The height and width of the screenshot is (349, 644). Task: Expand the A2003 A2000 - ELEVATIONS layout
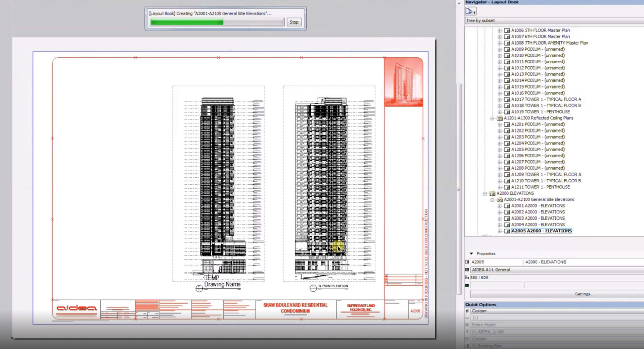pos(500,219)
